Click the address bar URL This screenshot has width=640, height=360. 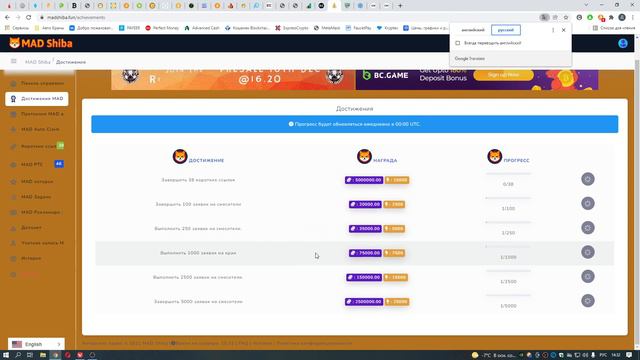pos(76,18)
